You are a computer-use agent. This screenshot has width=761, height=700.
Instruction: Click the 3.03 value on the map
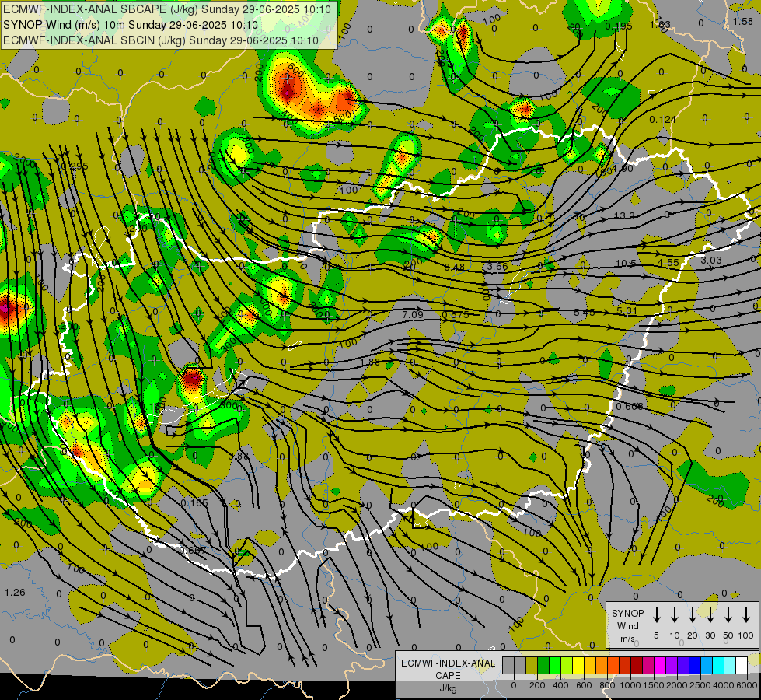711,261
